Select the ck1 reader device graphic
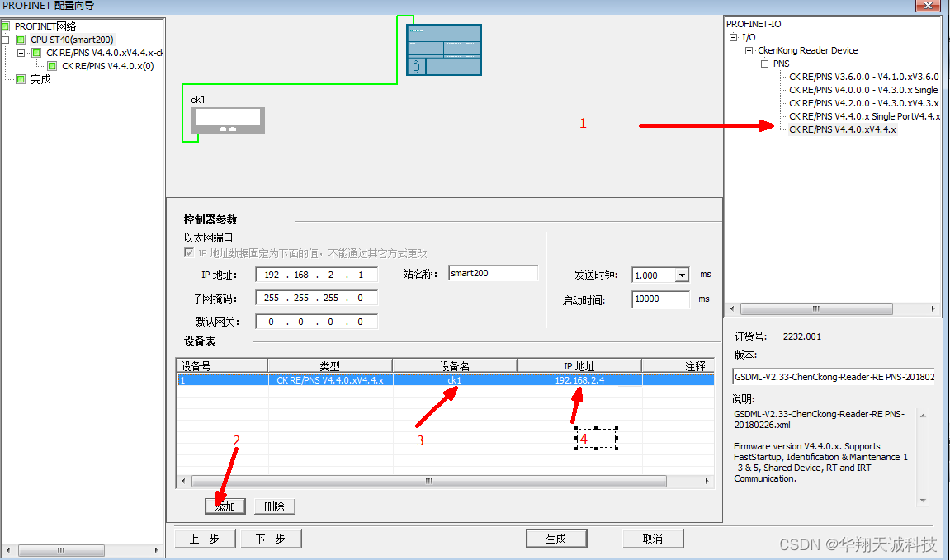950x560 pixels. tap(228, 120)
